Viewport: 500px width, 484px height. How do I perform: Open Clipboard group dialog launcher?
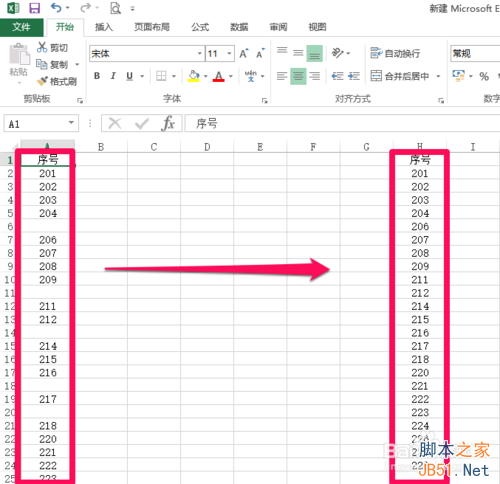pos(80,100)
